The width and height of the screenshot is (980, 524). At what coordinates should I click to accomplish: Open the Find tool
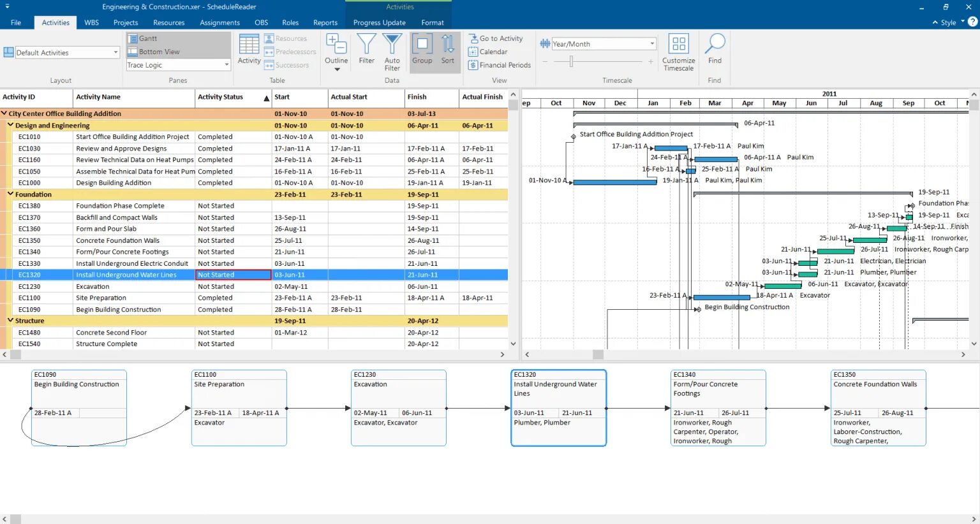point(715,50)
